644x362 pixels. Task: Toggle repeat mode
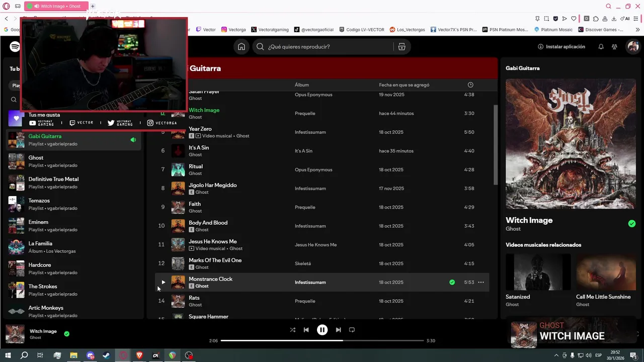tap(352, 330)
